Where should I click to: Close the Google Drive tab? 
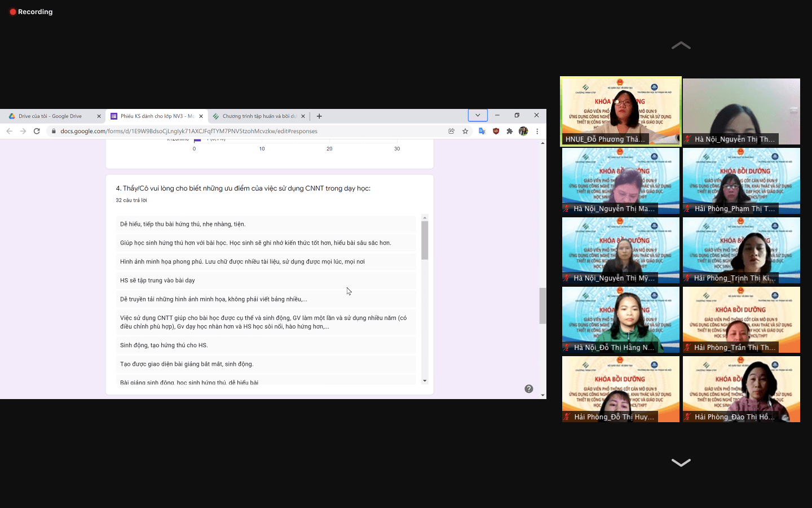click(99, 116)
